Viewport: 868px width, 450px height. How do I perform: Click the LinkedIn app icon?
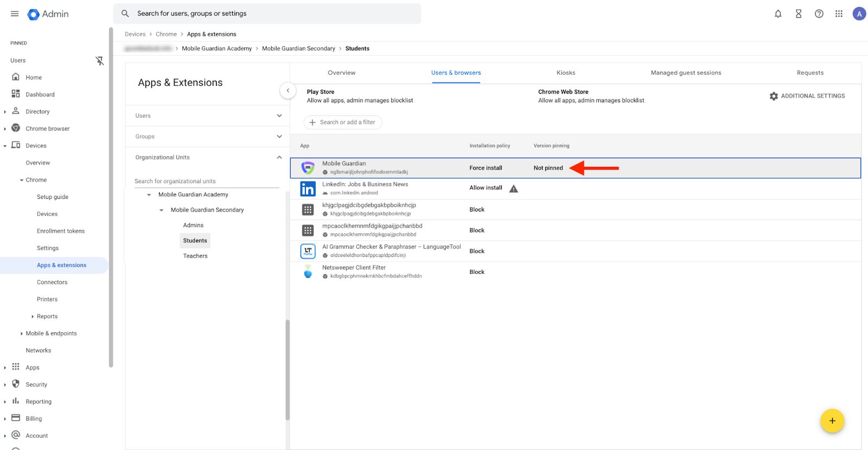pyautogui.click(x=308, y=189)
